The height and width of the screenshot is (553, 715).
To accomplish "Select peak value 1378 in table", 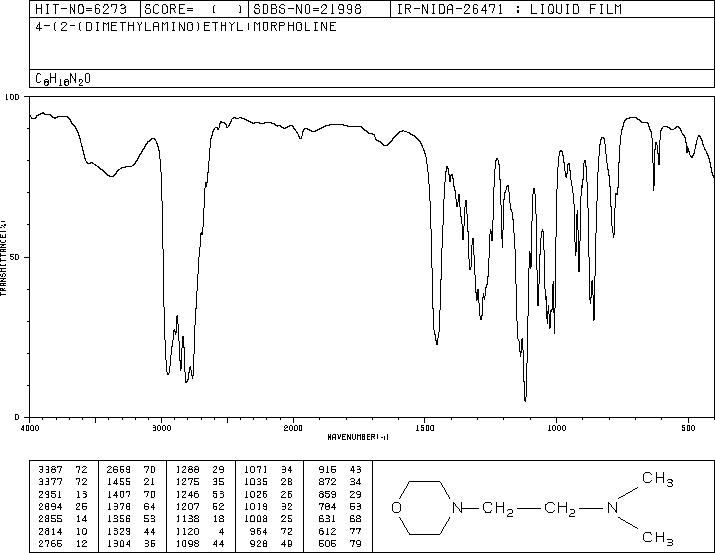I will [119, 507].
